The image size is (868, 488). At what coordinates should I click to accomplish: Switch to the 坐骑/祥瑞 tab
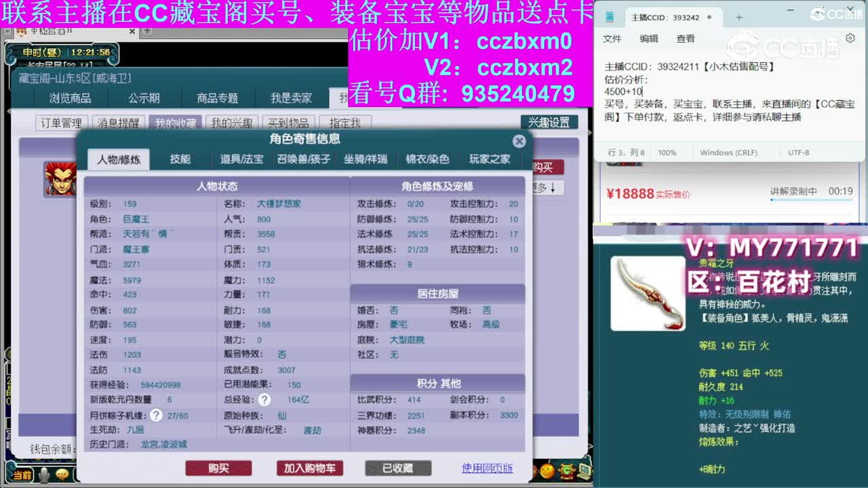click(366, 159)
